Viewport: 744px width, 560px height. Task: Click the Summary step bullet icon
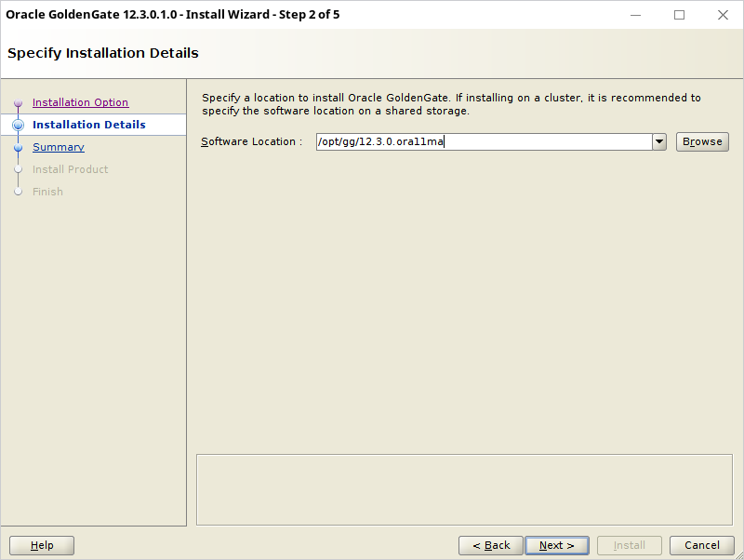(x=18, y=148)
